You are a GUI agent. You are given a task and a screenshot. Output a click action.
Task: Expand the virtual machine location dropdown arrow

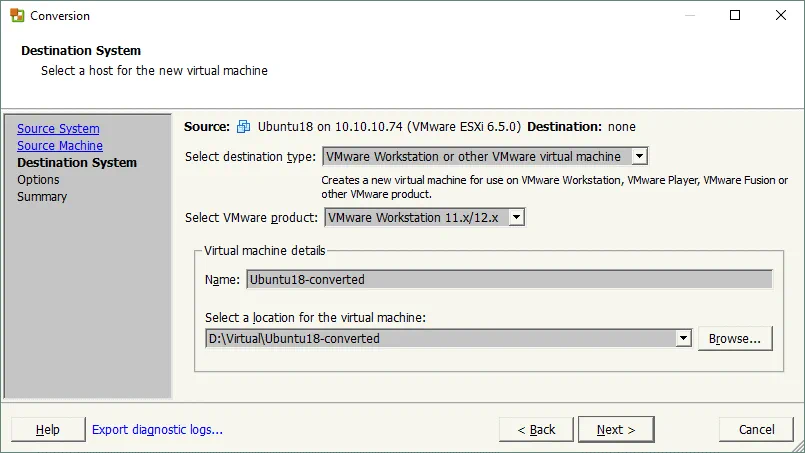(683, 339)
